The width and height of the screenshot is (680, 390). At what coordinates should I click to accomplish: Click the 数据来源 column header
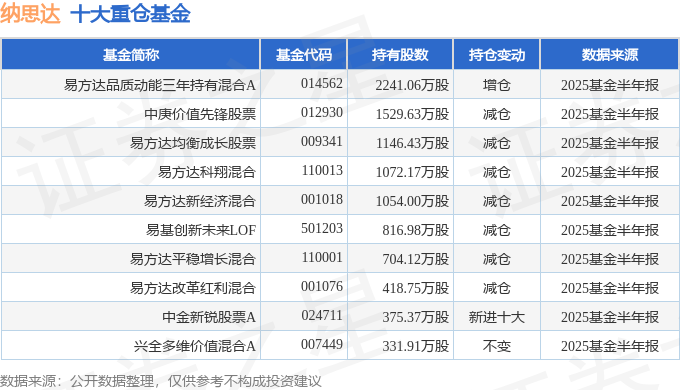[609, 55]
